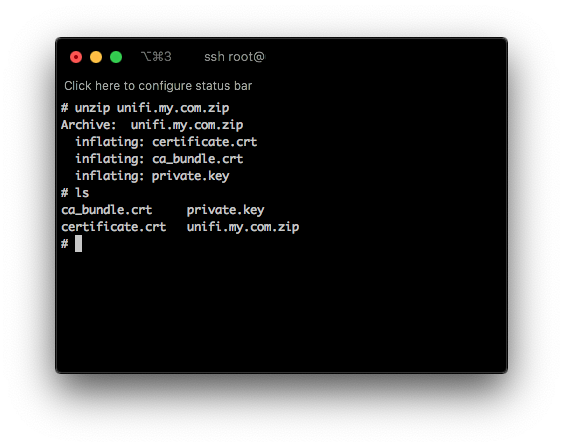Click the green zoom window button

[x=116, y=57]
